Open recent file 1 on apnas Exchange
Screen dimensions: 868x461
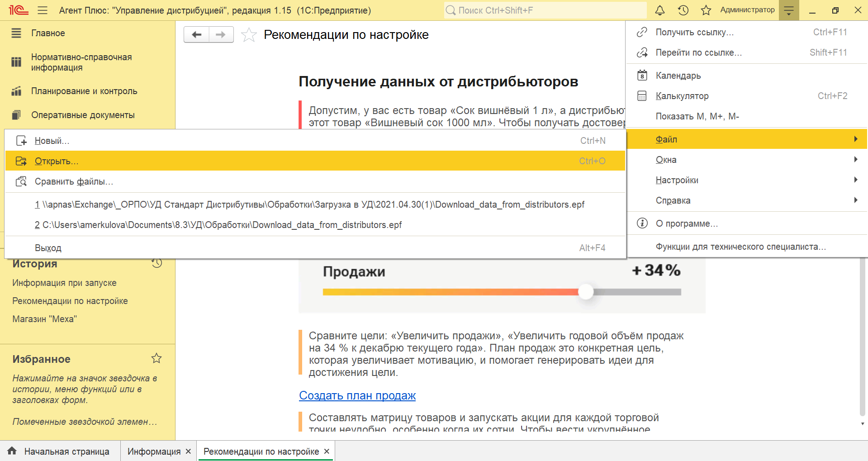pyautogui.click(x=315, y=204)
